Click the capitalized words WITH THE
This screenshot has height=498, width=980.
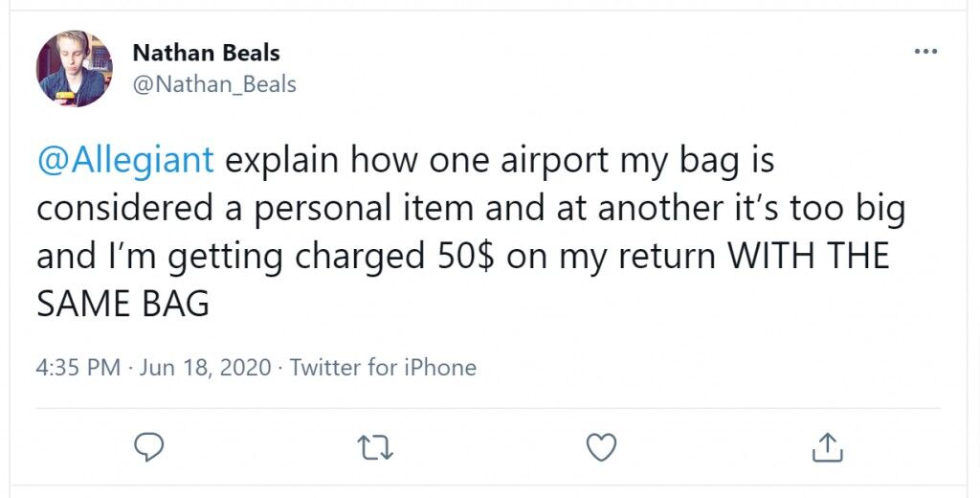[810, 257]
